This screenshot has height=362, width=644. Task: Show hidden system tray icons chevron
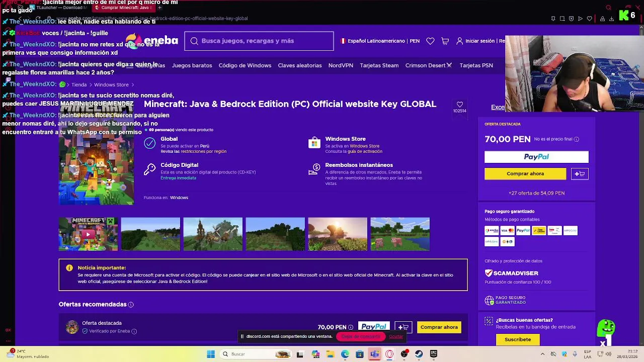542,354
